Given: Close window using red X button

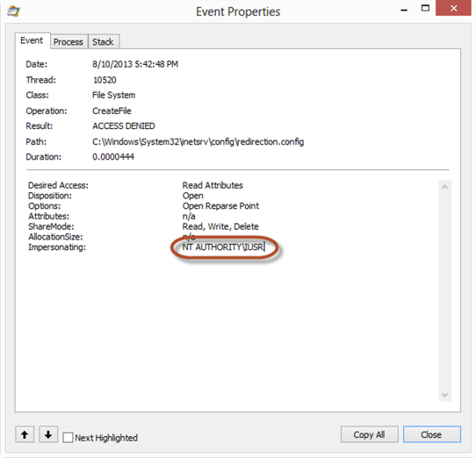Looking at the screenshot, I should [453, 8].
